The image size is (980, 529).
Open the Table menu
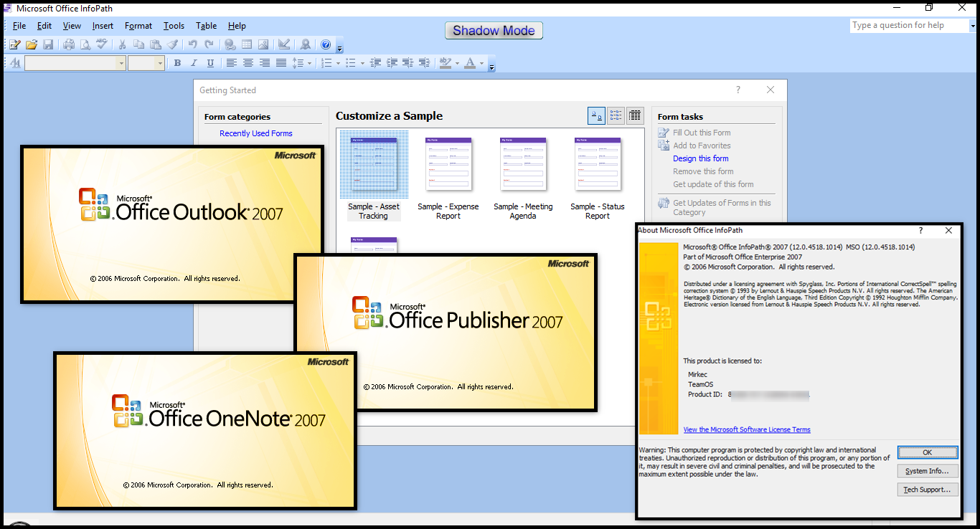(x=207, y=26)
